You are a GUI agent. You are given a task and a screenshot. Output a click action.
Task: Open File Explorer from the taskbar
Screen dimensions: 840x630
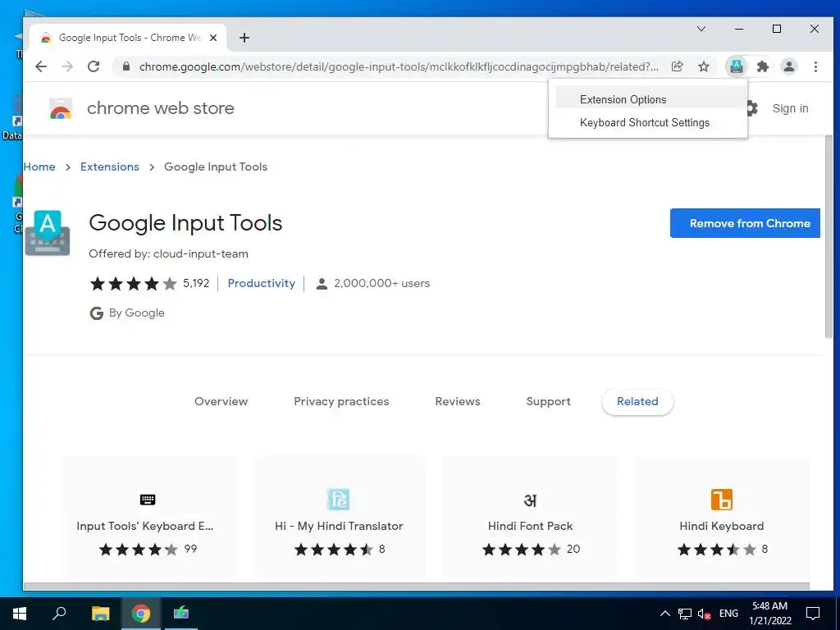coord(100,614)
